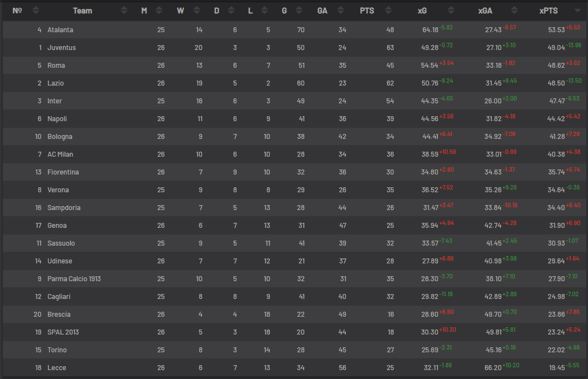Sort table by the № column arrows

pos(36,11)
